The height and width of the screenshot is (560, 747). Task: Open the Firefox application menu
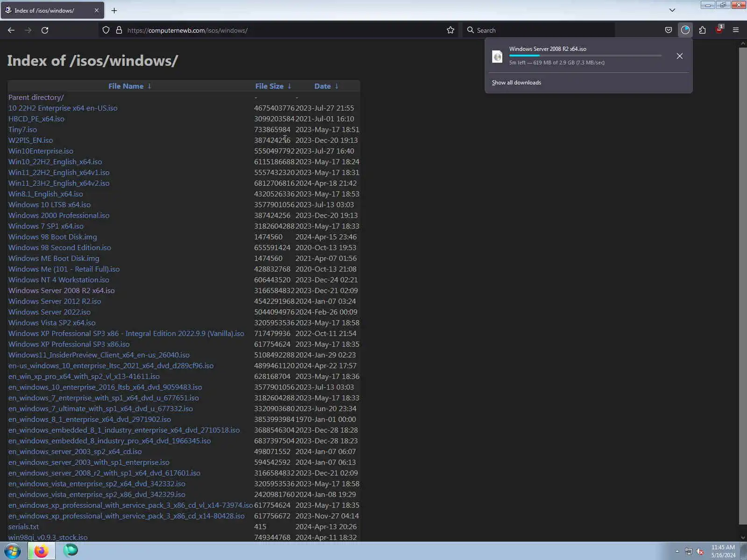tap(736, 30)
